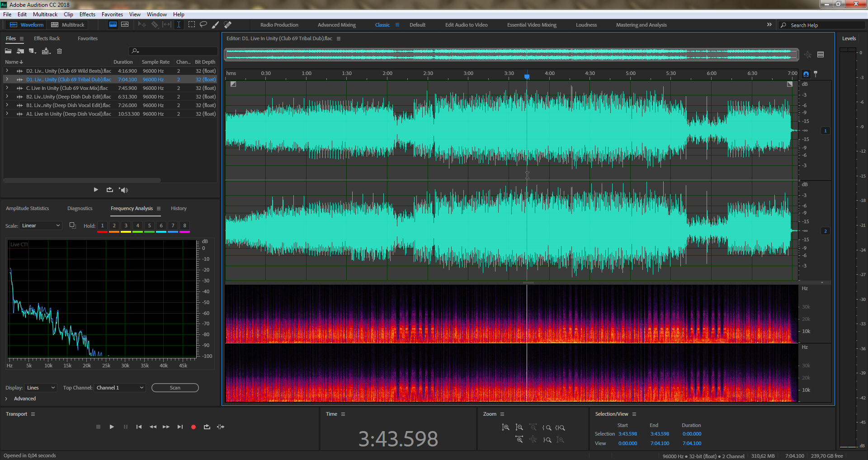This screenshot has width=868, height=460.
Task: Activate the Time Selection tool
Action: pyautogui.click(x=179, y=25)
